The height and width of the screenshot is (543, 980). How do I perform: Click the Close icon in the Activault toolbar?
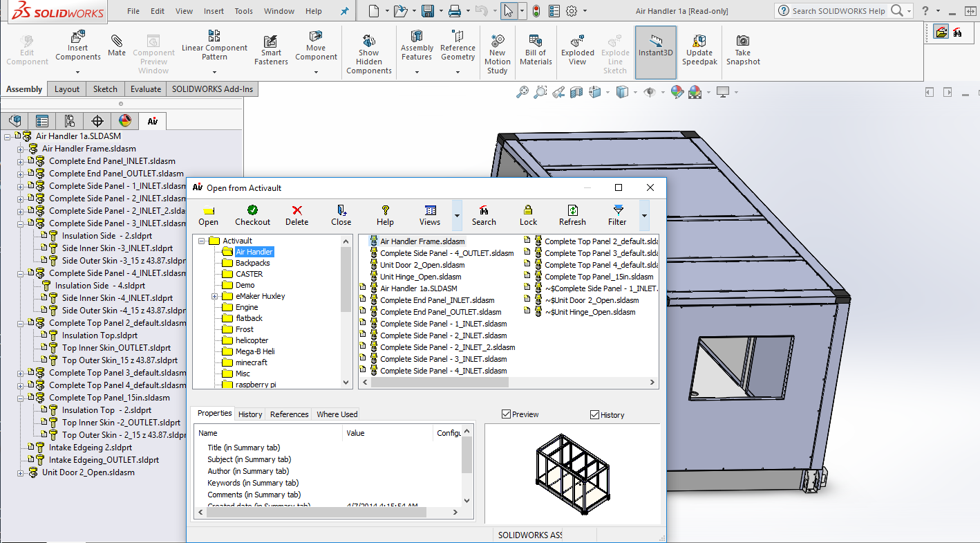(x=341, y=215)
